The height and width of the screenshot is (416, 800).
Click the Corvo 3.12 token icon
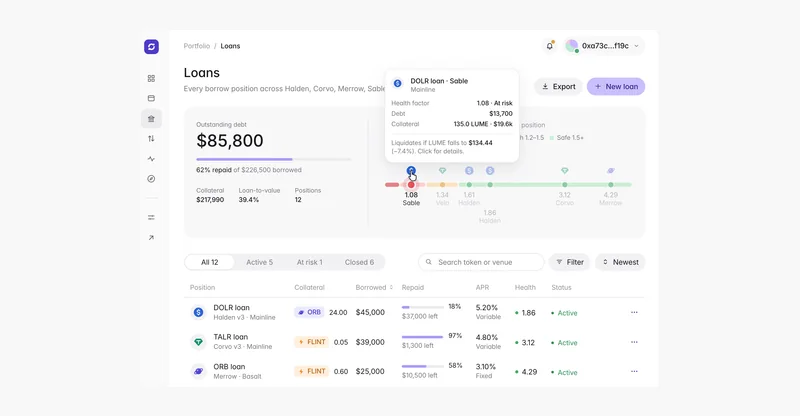point(564,170)
